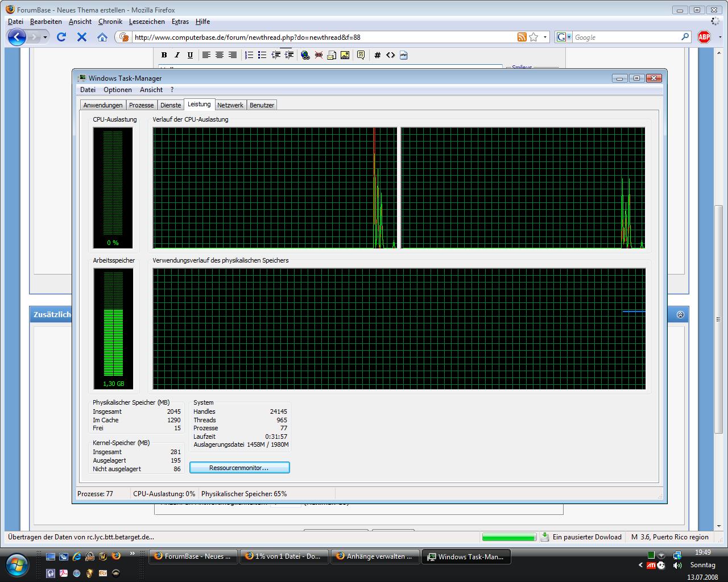Align text right in forum editor
The height and width of the screenshot is (582, 728).
coord(232,55)
